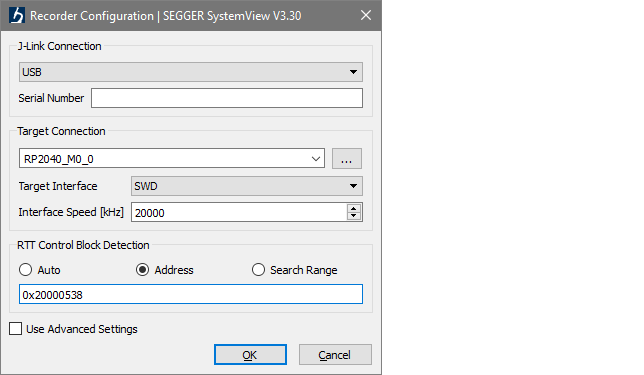The image size is (644, 375).
Task: Select the Address RTT detection radio button
Action: (x=142, y=270)
